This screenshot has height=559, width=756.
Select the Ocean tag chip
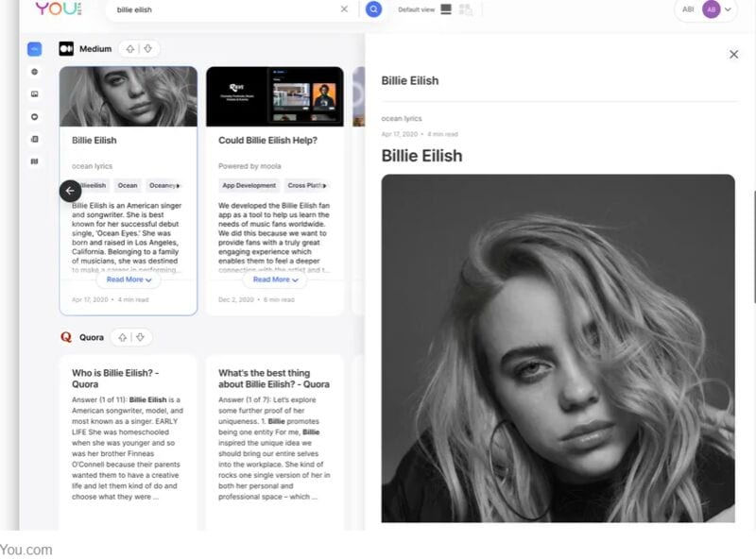pos(128,185)
